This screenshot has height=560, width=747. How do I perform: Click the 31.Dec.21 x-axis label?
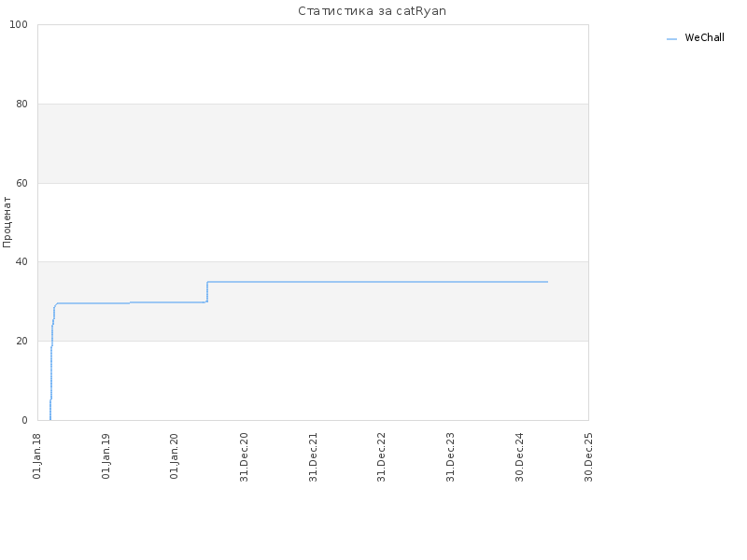(x=314, y=455)
